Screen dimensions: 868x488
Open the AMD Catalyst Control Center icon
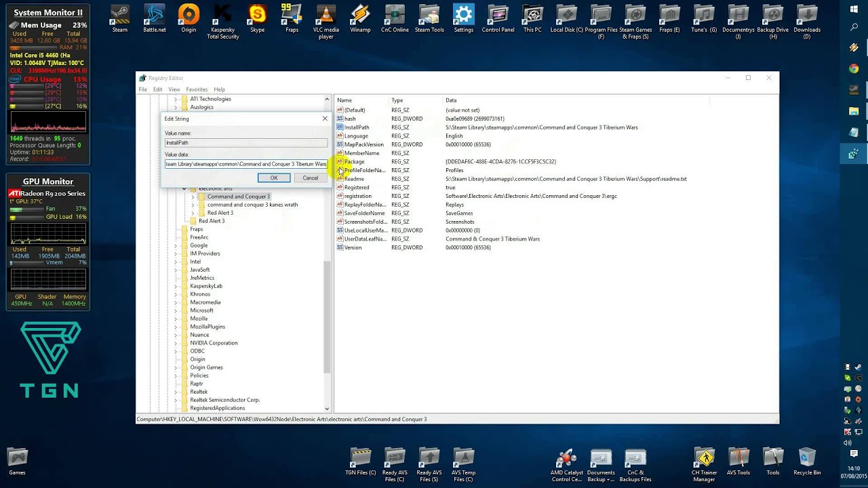tap(566, 464)
